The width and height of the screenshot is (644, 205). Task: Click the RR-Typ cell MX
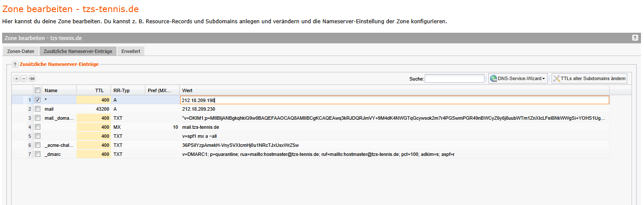[x=128, y=127]
